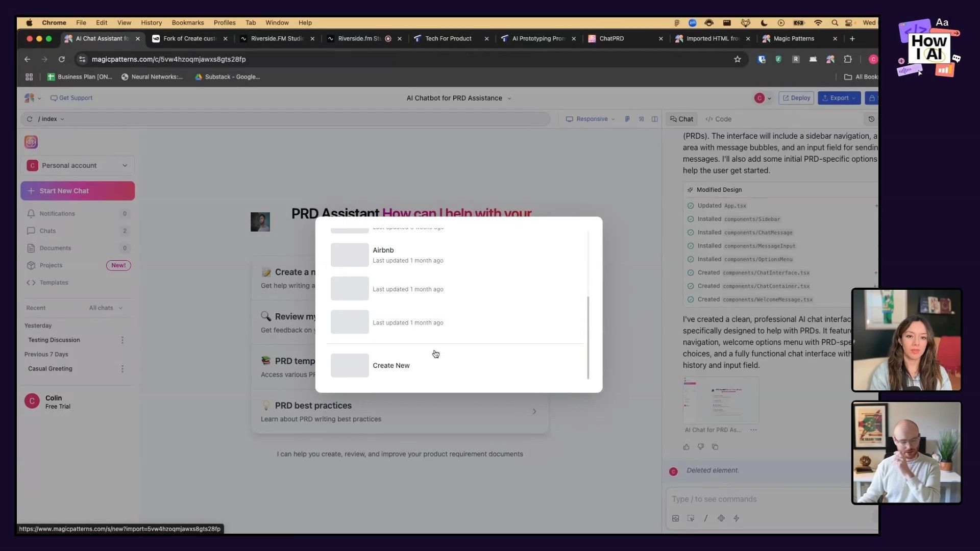
Task: Click thumbs up on the AI response
Action: [686, 447]
